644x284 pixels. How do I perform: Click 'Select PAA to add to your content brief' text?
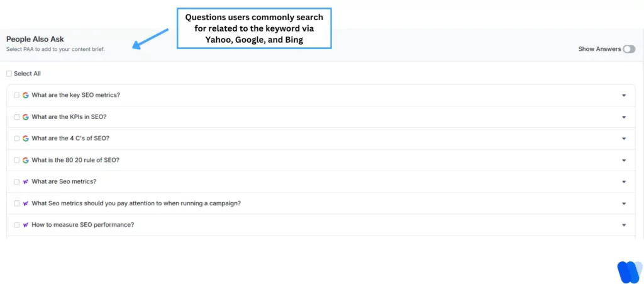point(55,49)
